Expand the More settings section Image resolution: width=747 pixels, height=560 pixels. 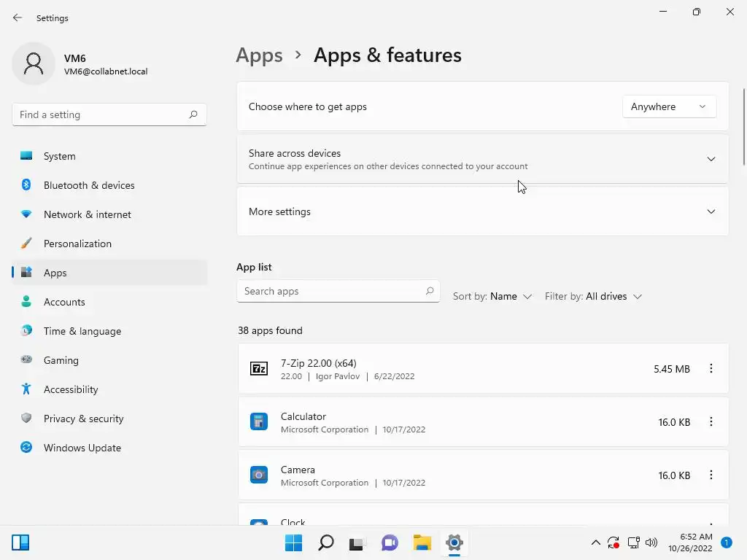tap(711, 211)
